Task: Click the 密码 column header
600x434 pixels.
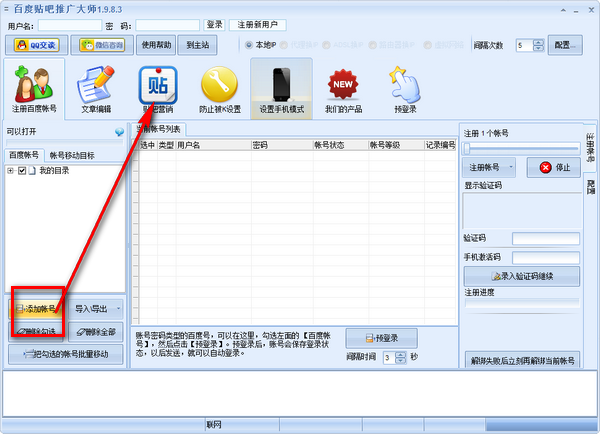Action: click(282, 145)
